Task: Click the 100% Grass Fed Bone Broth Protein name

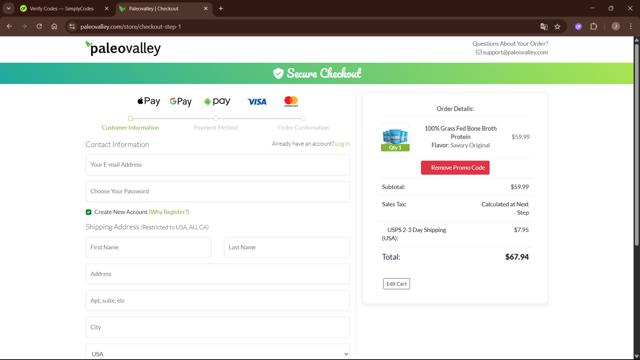Action: pyautogui.click(x=460, y=132)
